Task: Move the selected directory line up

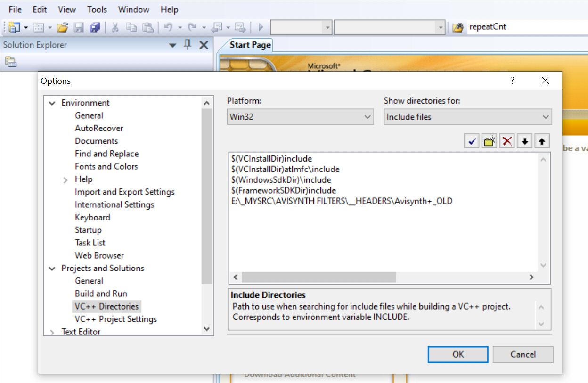Action: pyautogui.click(x=542, y=140)
